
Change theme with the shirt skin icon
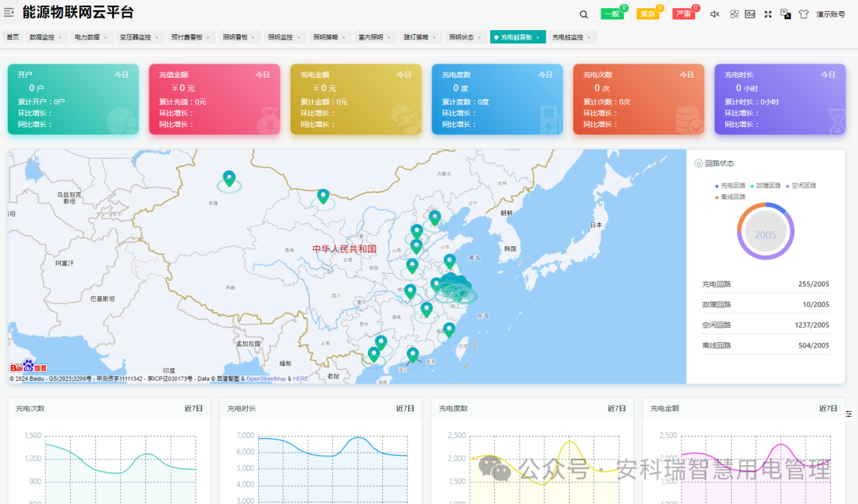[802, 13]
